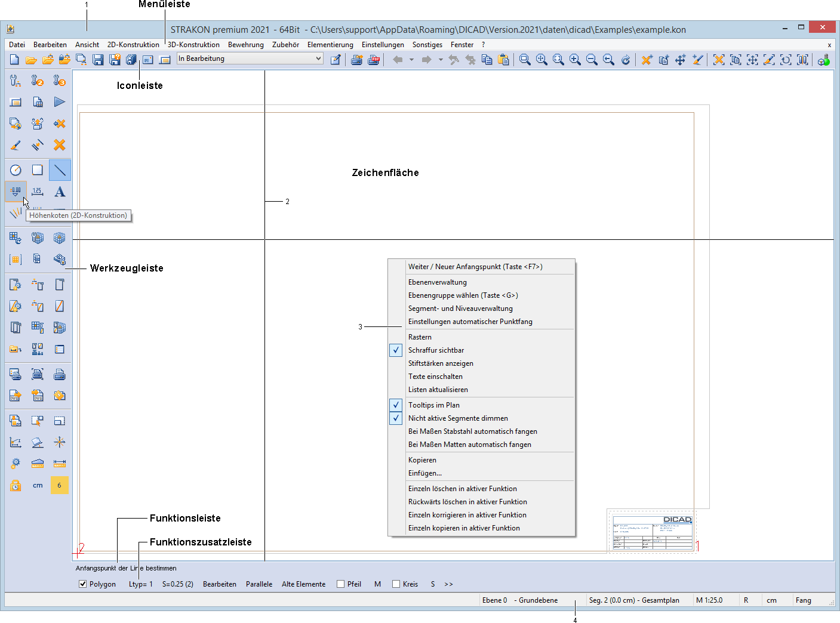Click the New file icon in toolbar
Screen dimensions: 840x623
(x=14, y=59)
